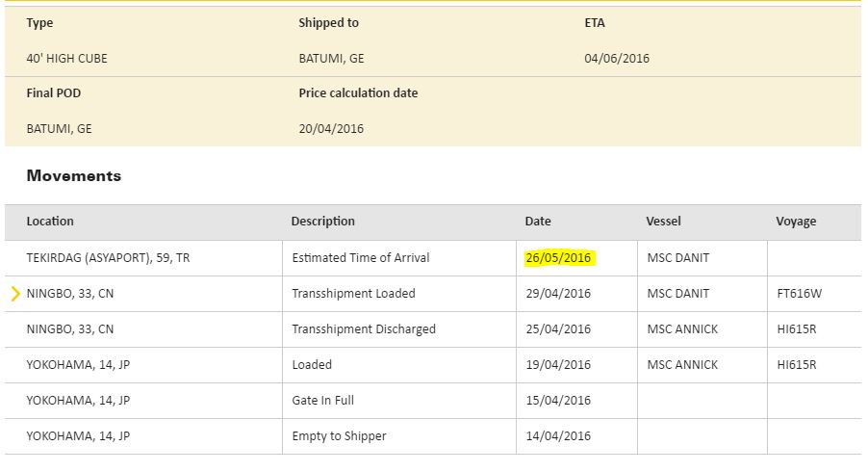Select the 40' HIGH CUBE type value
This screenshot has height=472, width=868.
pos(67,59)
